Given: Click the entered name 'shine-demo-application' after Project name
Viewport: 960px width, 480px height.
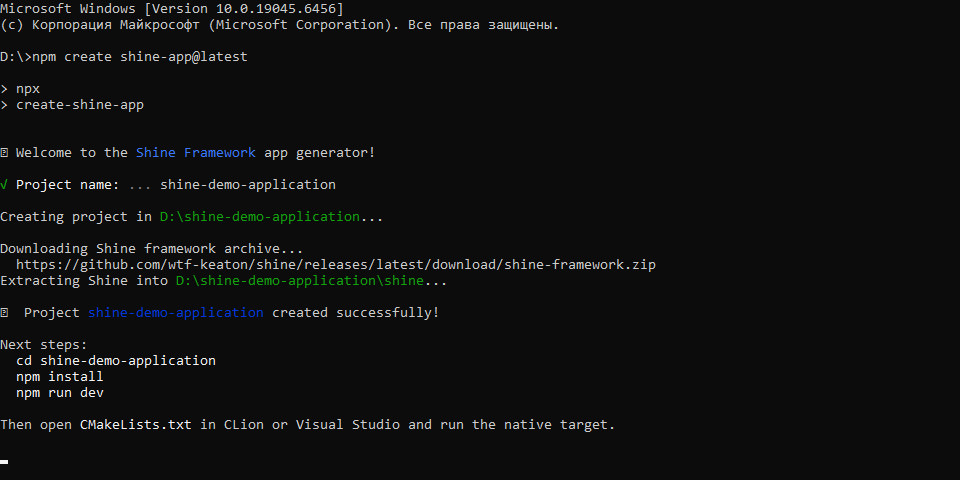Looking at the screenshot, I should (248, 185).
